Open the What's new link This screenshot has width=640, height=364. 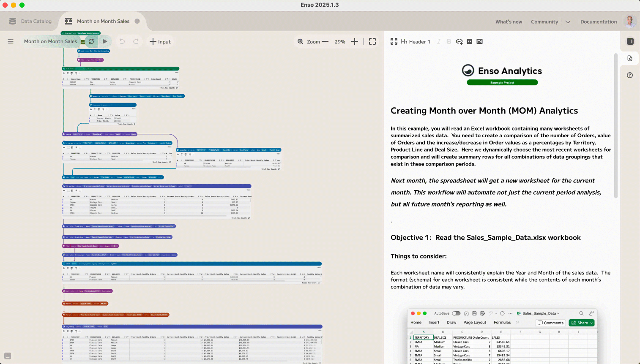(x=509, y=22)
